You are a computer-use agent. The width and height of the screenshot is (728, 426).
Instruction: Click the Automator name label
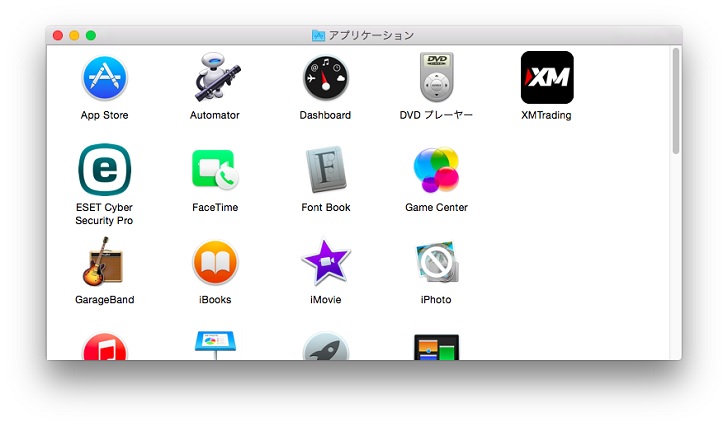[x=215, y=115]
